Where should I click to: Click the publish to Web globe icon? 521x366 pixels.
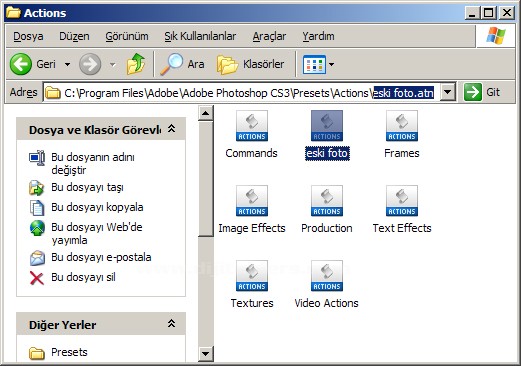point(37,228)
